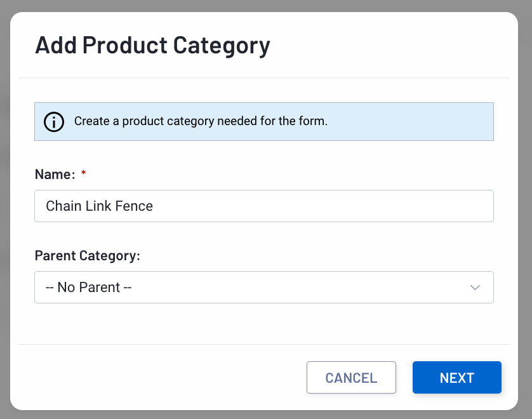Click the "Add Product Category" dialog title
The height and width of the screenshot is (419, 532).
pos(152,46)
